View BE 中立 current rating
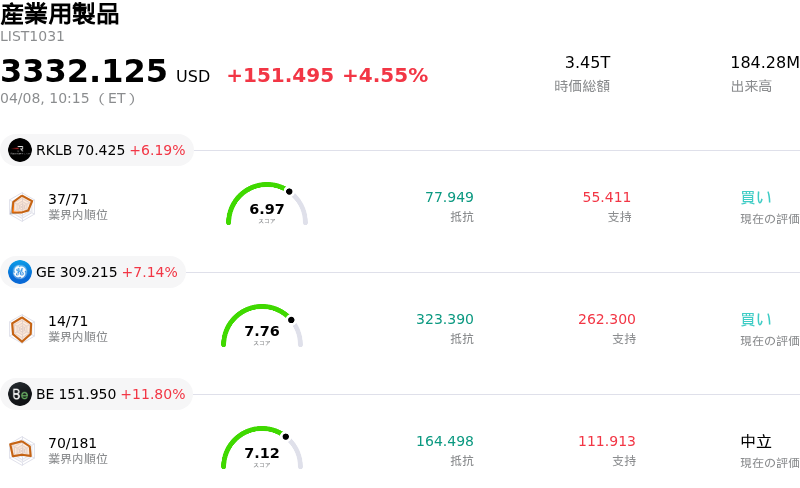800x488 pixels. tap(756, 441)
